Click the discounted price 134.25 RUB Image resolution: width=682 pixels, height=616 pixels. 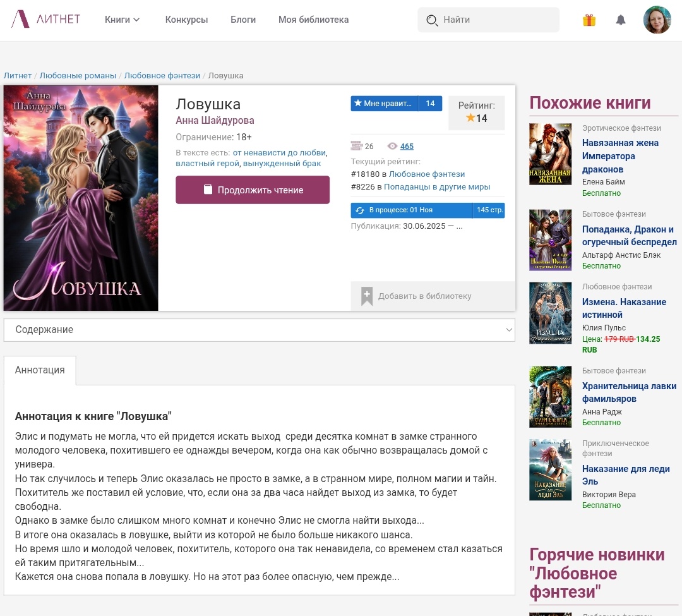tap(621, 344)
